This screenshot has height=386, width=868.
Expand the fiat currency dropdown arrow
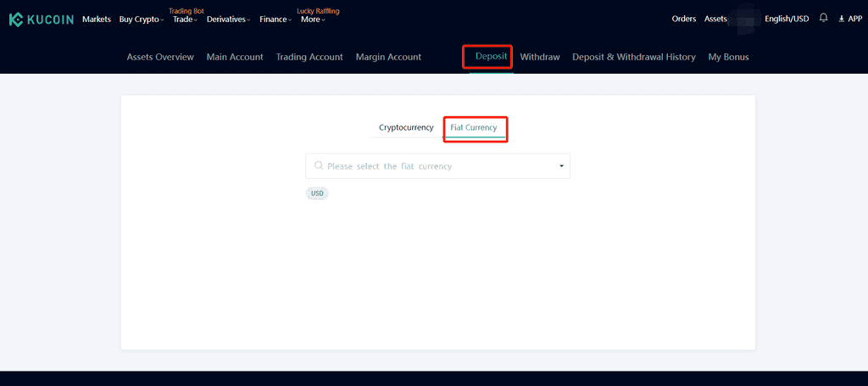coord(561,166)
